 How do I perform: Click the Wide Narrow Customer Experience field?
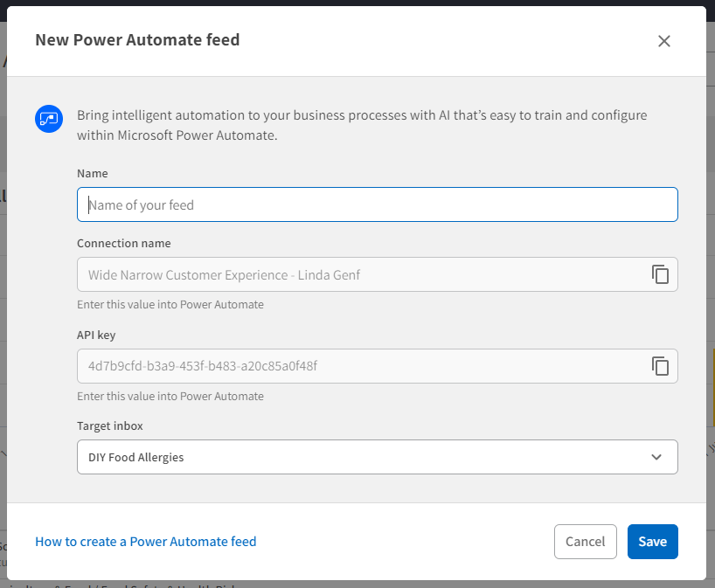point(358,274)
